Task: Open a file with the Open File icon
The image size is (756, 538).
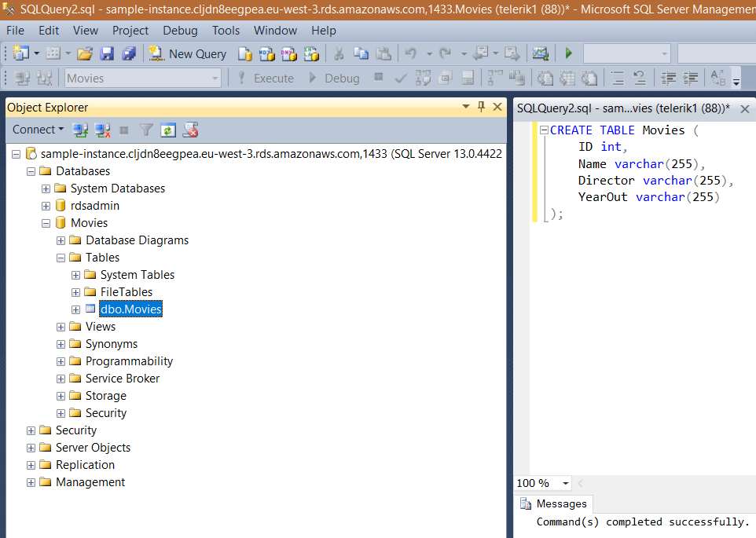Action: [x=85, y=53]
